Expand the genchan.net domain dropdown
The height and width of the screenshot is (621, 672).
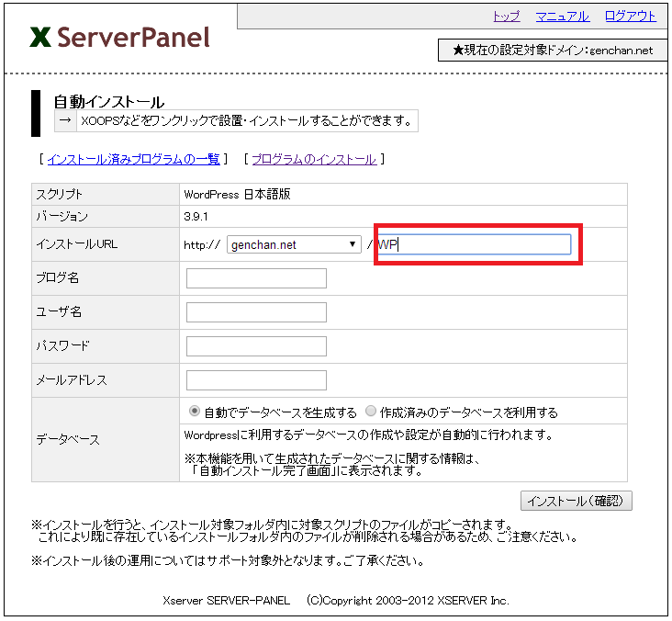point(294,244)
